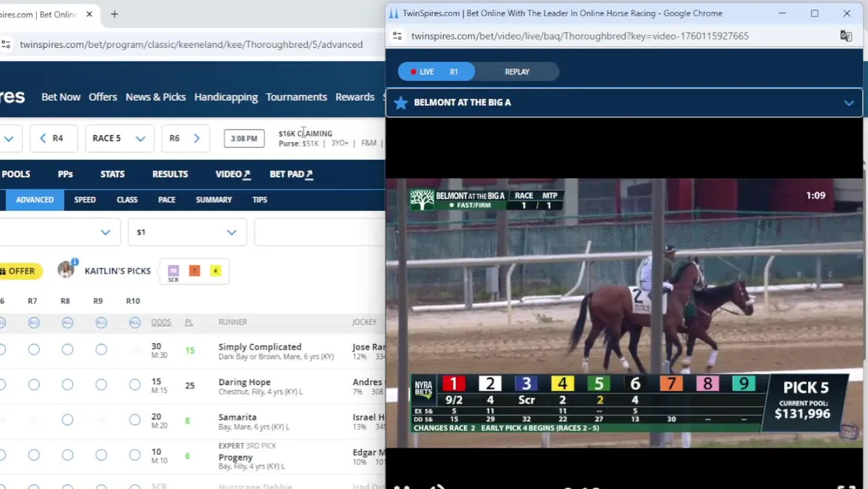The image size is (868, 489).
Task: Click the previous race arrow R4
Action: pyautogui.click(x=43, y=139)
